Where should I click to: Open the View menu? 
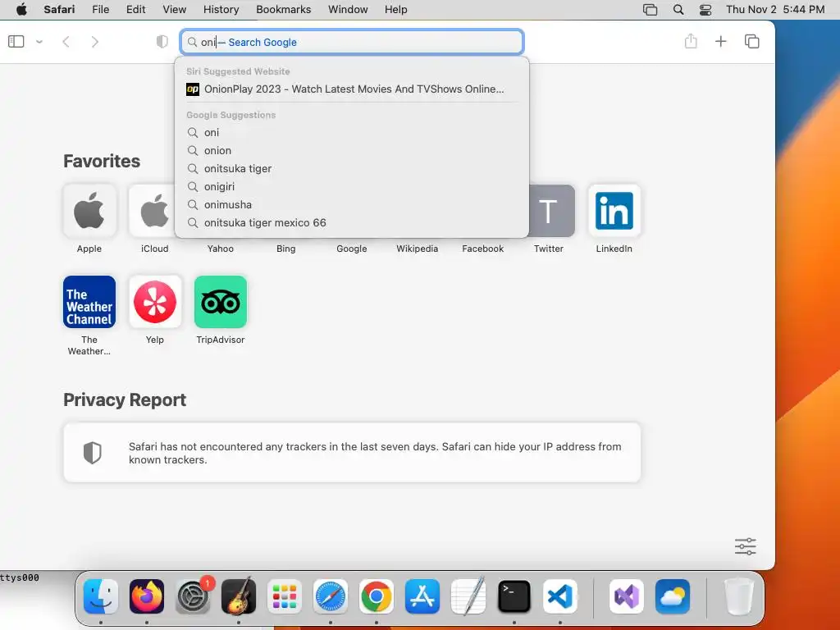(x=174, y=10)
